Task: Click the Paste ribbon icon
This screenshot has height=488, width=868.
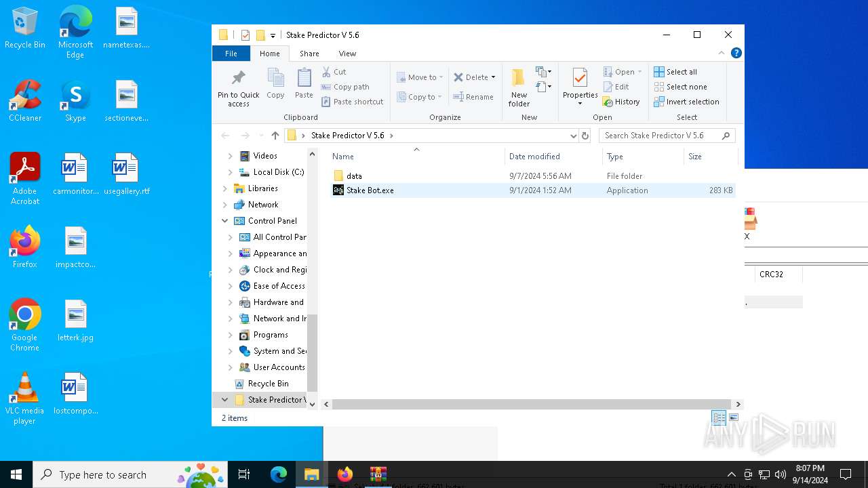Action: [x=304, y=83]
